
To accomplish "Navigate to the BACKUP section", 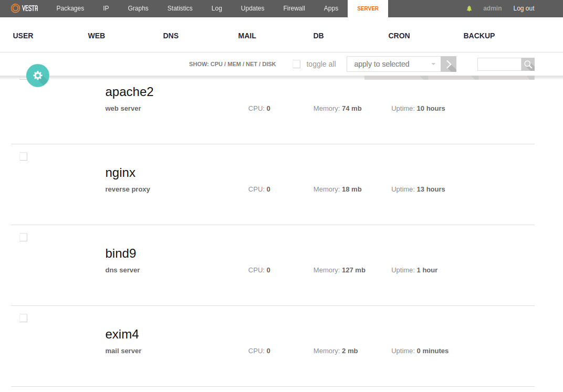I will [479, 36].
